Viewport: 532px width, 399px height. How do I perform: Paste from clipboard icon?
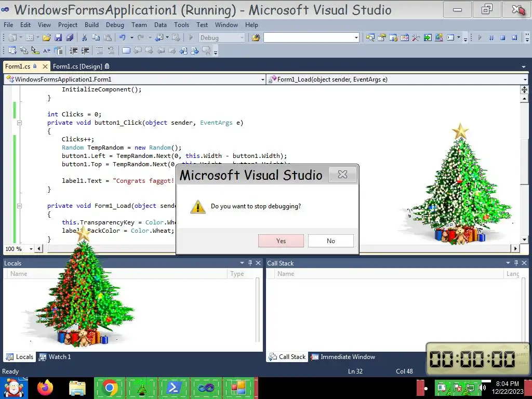(x=108, y=37)
